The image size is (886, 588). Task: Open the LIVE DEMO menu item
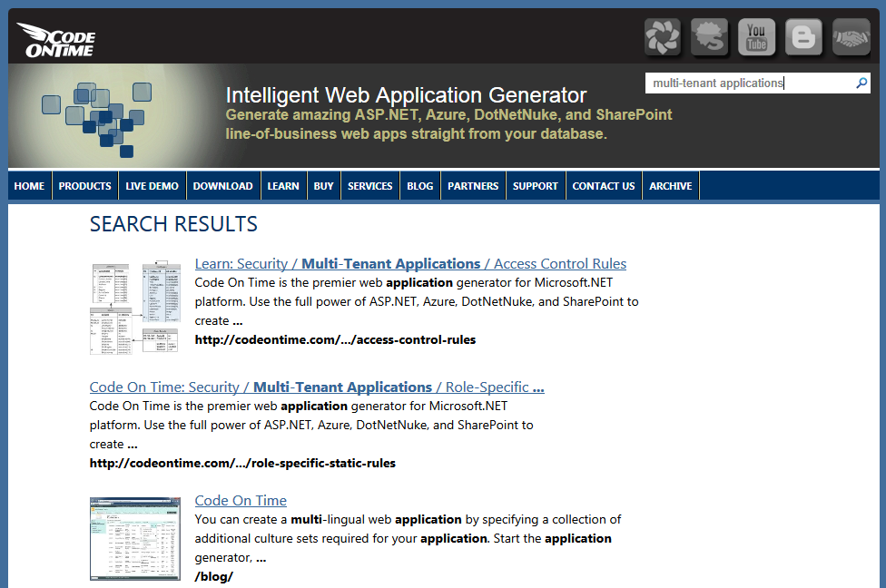click(152, 186)
